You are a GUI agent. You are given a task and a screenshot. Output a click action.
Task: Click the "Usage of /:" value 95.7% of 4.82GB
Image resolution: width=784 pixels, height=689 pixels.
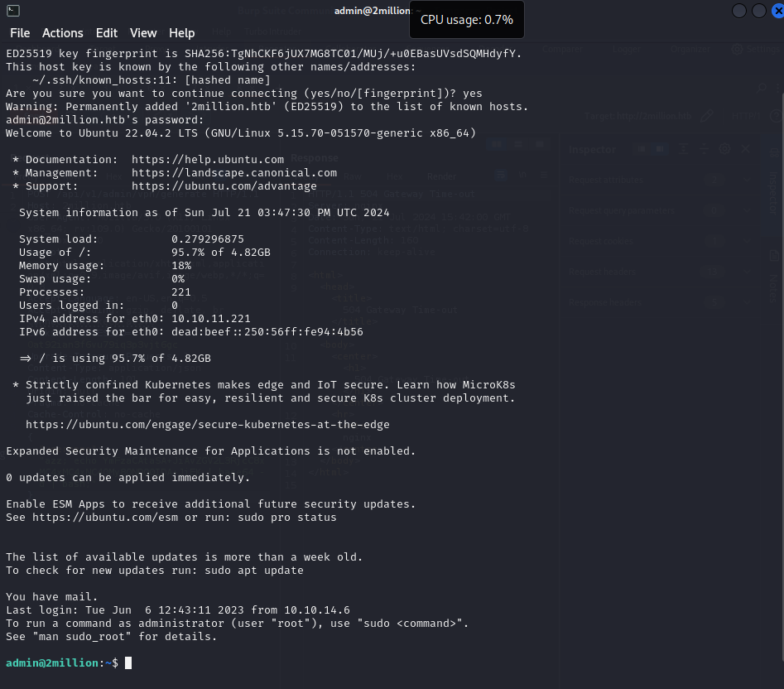tap(221, 253)
